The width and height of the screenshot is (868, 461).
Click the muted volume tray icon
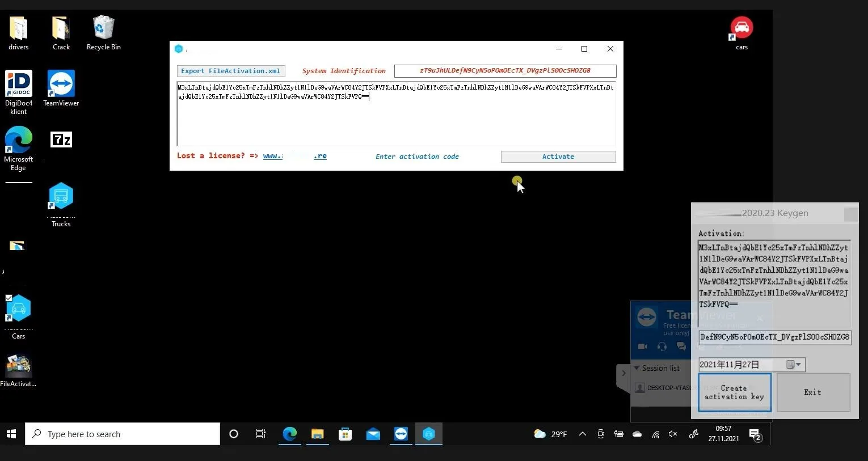click(673, 434)
